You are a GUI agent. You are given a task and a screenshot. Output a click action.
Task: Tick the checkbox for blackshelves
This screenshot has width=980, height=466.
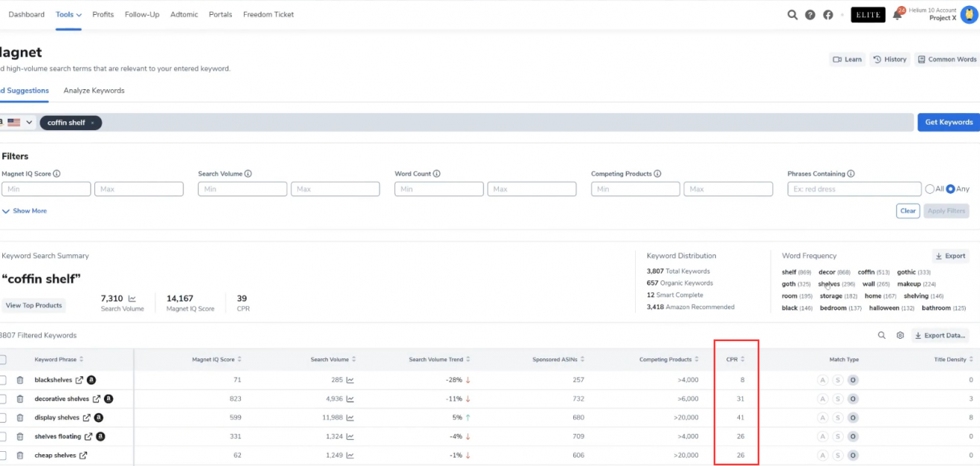point(2,380)
